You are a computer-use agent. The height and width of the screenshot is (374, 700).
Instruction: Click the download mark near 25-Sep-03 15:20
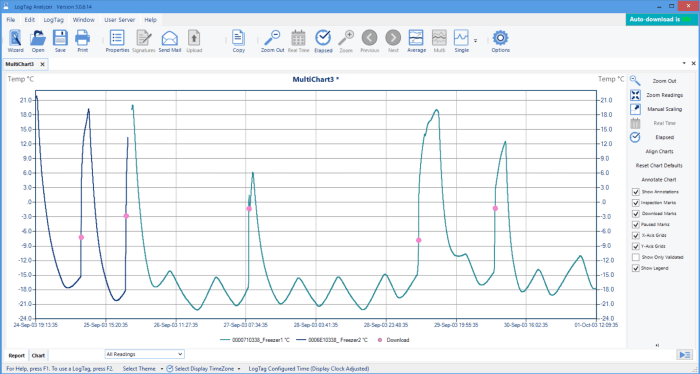click(126, 216)
